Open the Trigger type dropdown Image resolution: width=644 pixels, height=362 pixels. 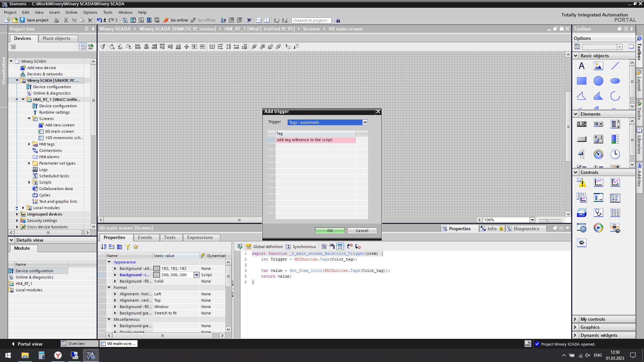point(365,122)
